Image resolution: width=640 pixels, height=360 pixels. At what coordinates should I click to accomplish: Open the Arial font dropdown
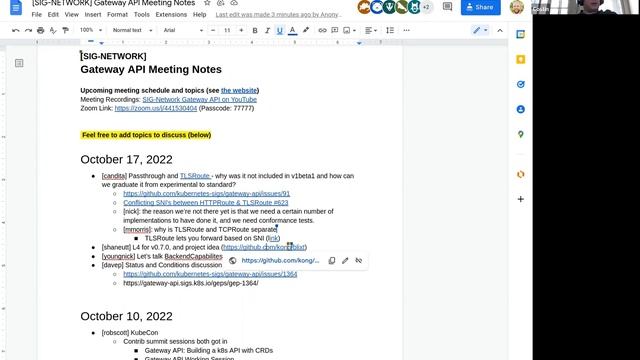point(183,30)
